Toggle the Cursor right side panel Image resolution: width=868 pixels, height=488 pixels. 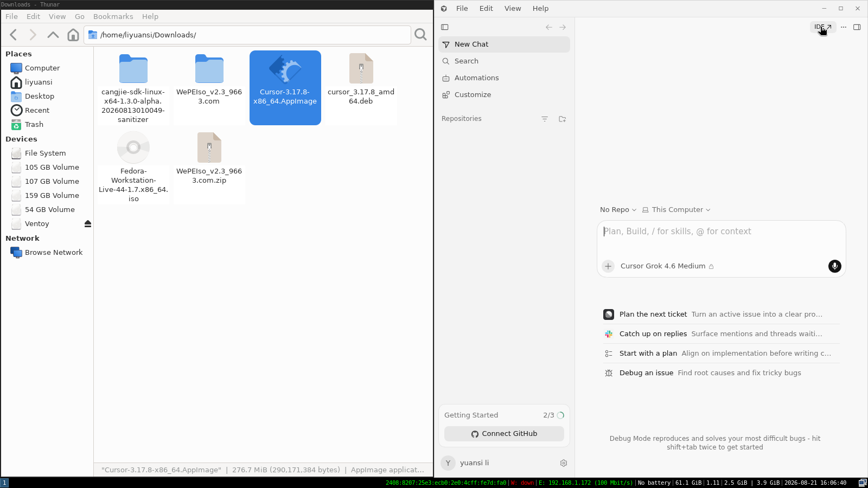point(857,27)
